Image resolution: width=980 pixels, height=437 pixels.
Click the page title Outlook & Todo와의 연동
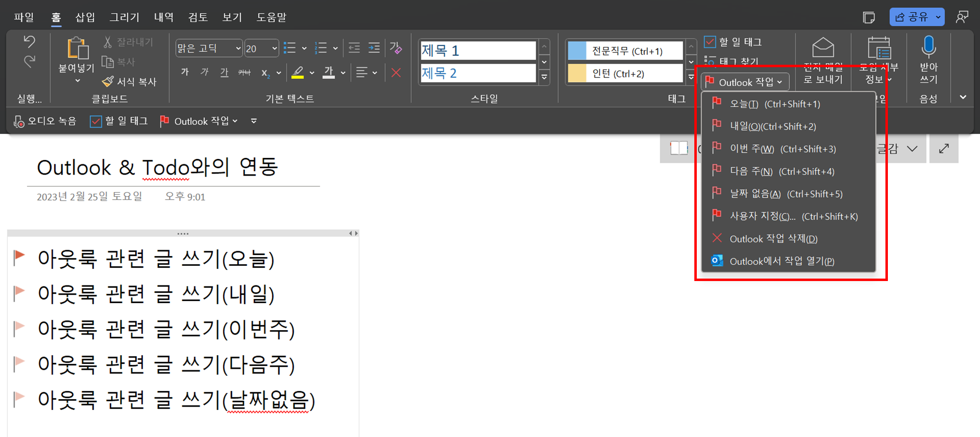pos(157,167)
